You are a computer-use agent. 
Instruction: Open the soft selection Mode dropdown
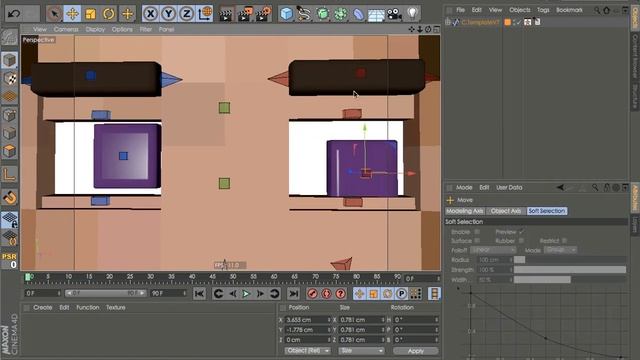(560, 250)
